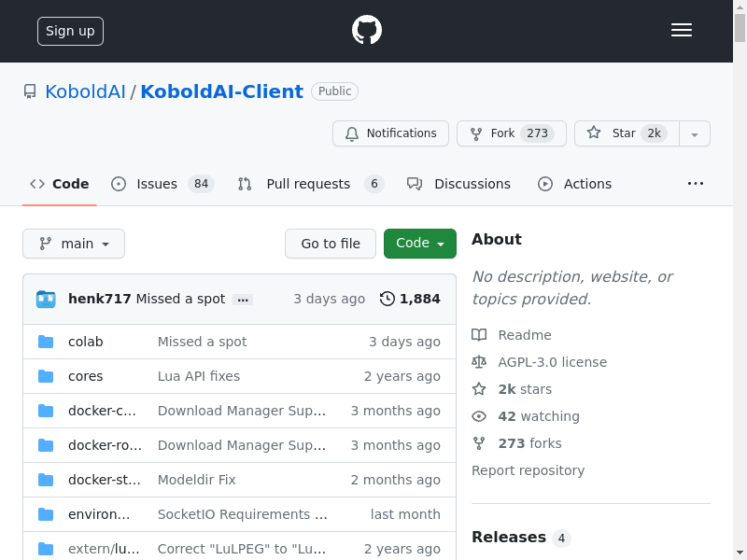Viewport: 747px width, 560px height.
Task: Click the eye icon beside 42 watching
Action: click(x=479, y=416)
